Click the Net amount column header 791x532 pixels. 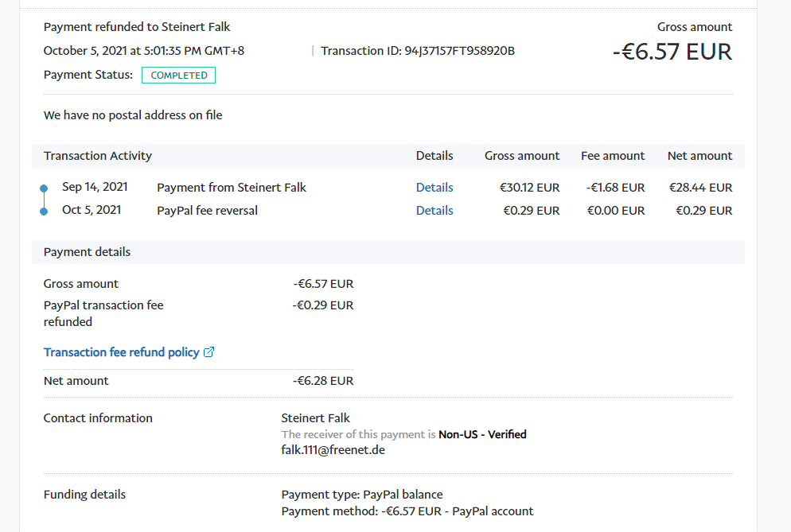699,156
